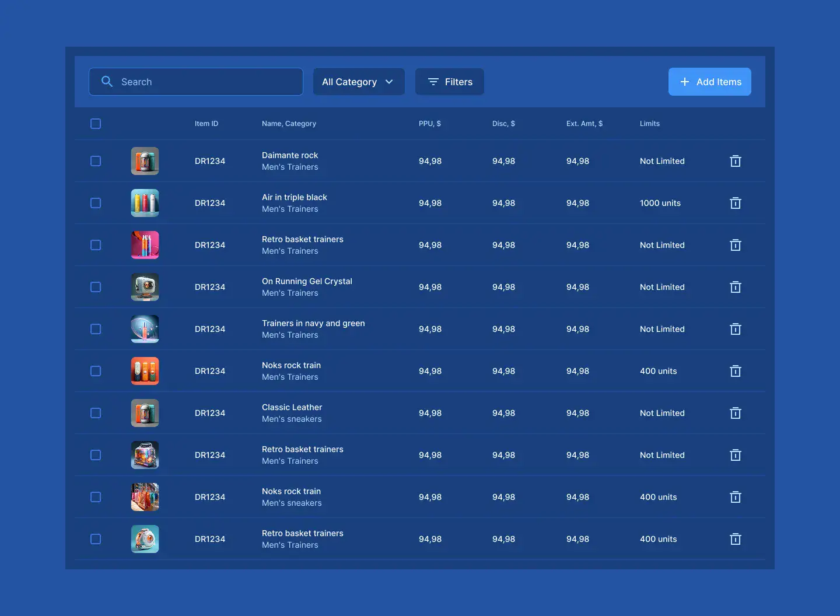This screenshot has width=840, height=616.
Task: Click the Air in triple black name
Action: [295, 197]
